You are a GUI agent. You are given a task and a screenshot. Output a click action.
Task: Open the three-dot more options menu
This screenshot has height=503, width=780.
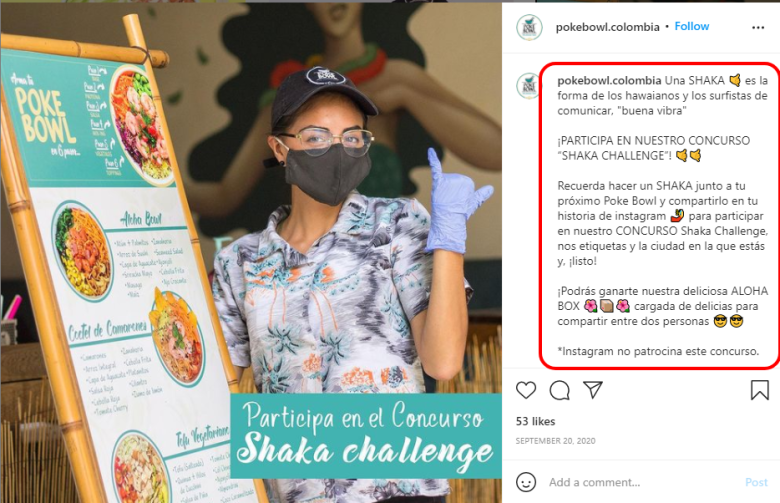point(758,27)
